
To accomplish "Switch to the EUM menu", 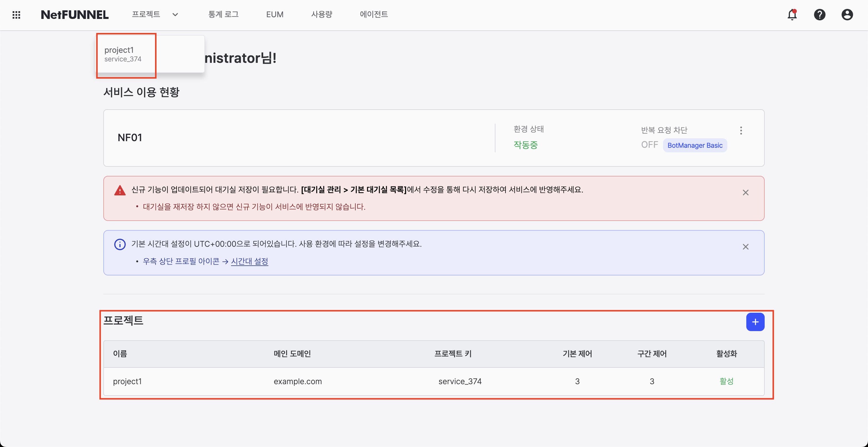I will [275, 14].
